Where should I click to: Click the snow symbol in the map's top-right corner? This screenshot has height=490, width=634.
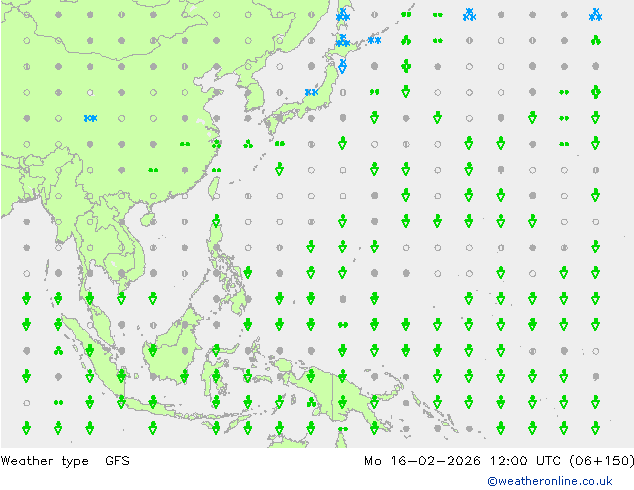(595, 15)
